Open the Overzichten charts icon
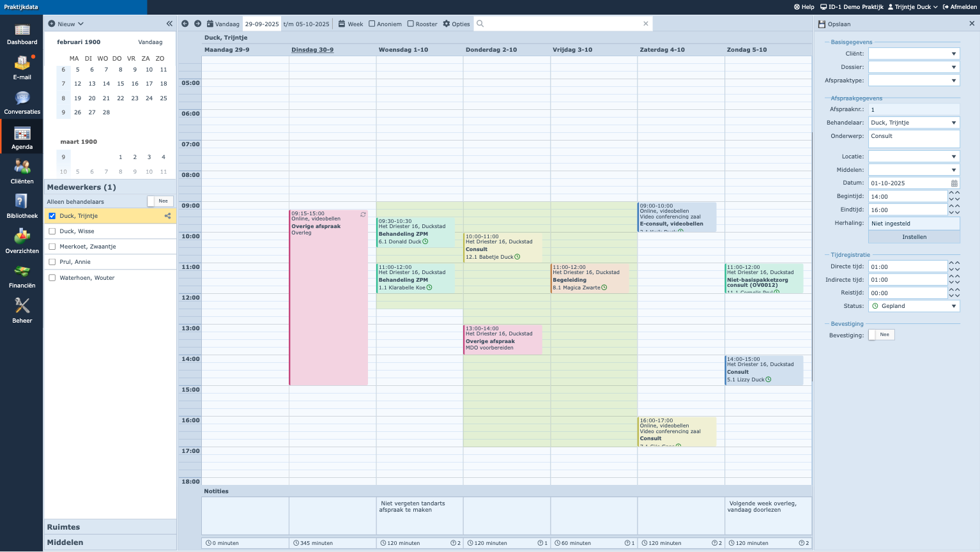Image resolution: width=980 pixels, height=552 pixels. [22, 241]
